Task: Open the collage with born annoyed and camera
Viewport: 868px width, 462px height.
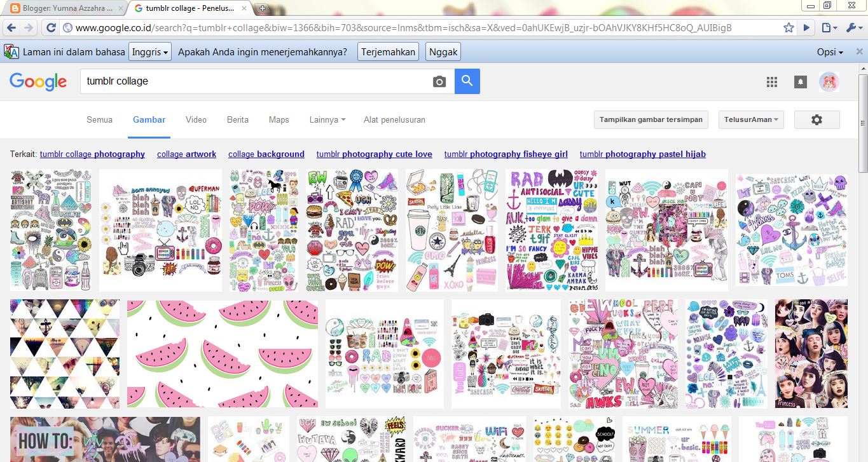Action: click(x=161, y=230)
